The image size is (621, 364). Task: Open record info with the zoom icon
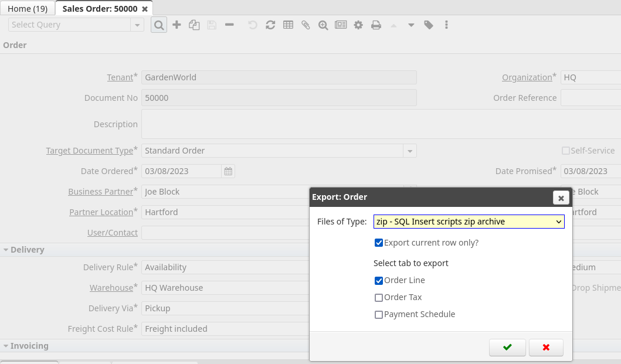pyautogui.click(x=323, y=25)
